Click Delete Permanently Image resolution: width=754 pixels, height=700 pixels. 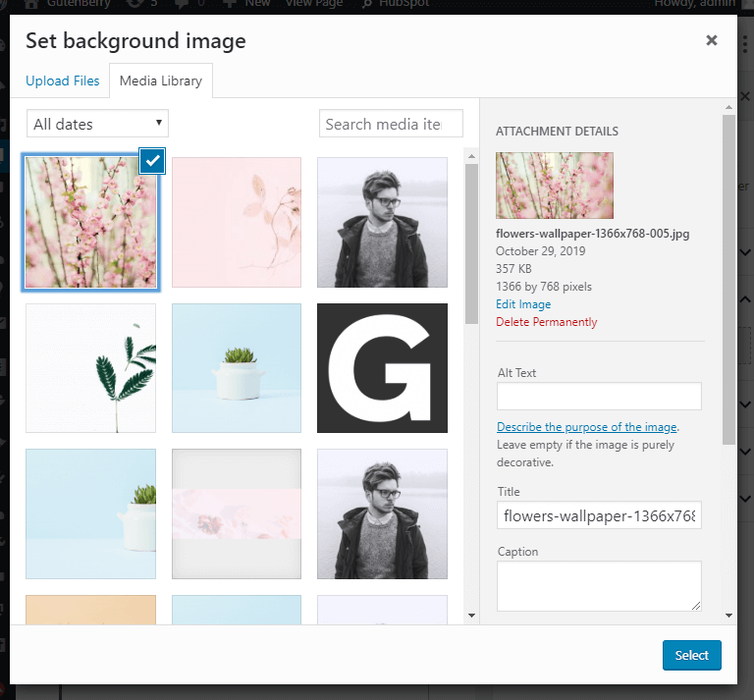tap(546, 322)
